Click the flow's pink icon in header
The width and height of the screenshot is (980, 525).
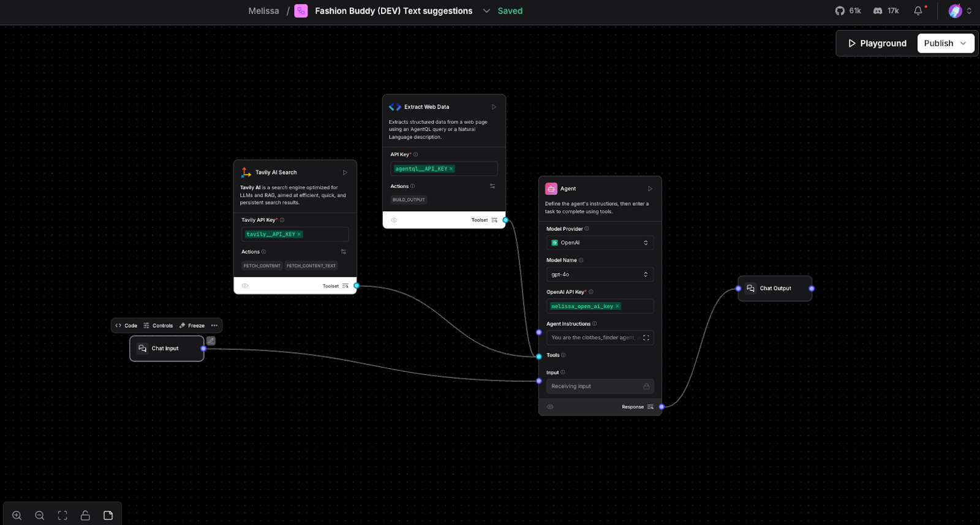(301, 10)
